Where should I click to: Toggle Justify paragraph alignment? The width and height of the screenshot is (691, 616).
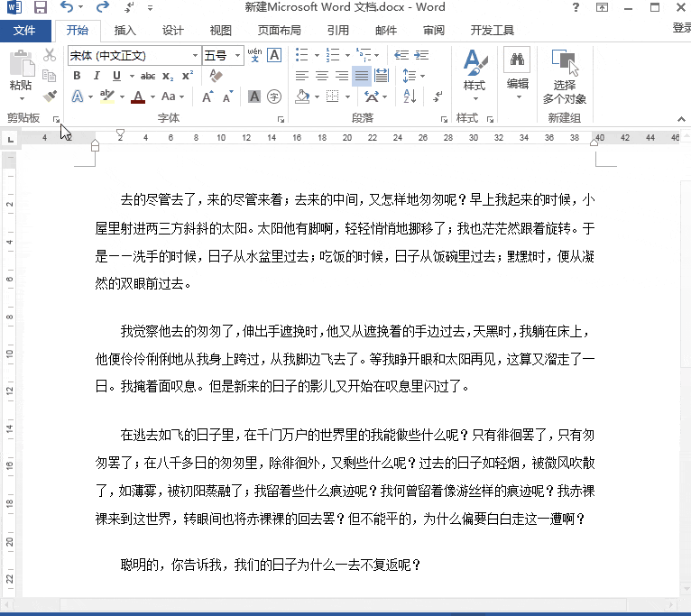click(x=361, y=76)
